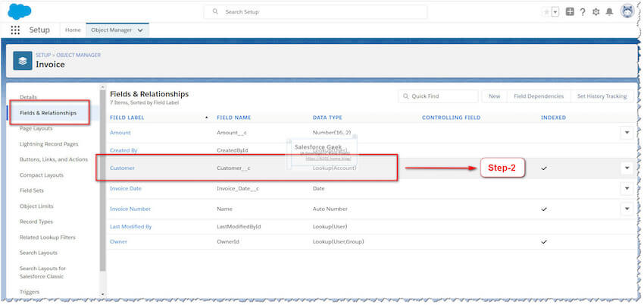This screenshot has width=644, height=305.
Task: Open the notifications bell
Action: (x=609, y=12)
